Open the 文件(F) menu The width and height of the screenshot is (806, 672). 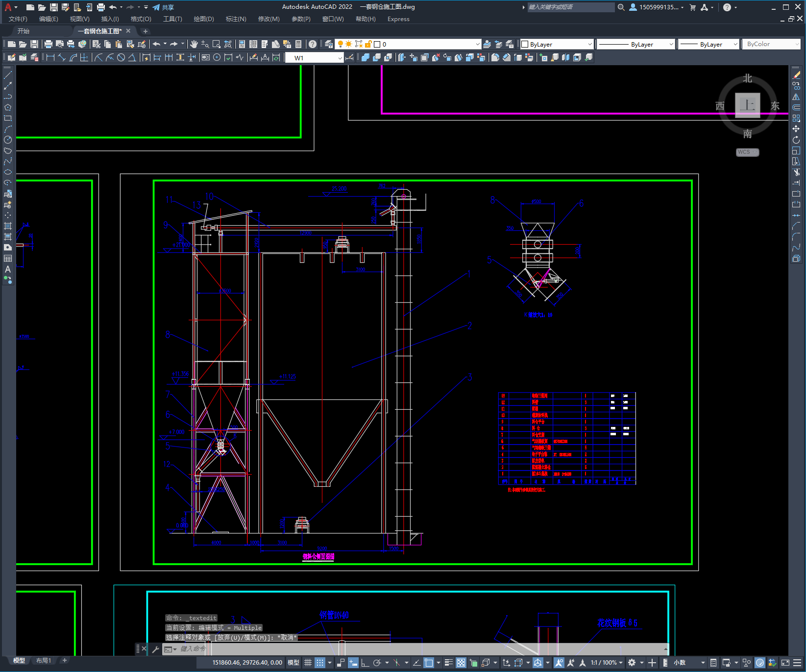[x=18, y=19]
